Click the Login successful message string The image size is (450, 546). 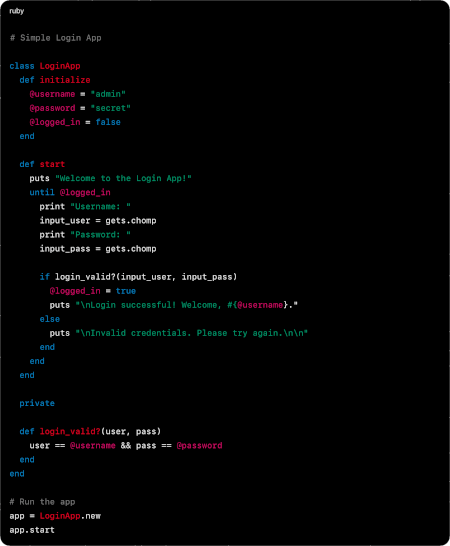point(186,305)
